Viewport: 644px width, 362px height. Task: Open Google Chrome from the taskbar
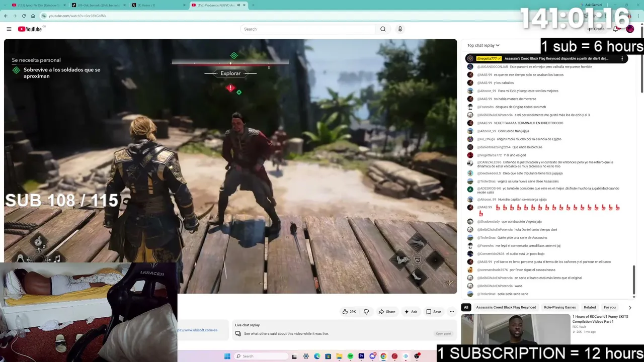point(383,356)
